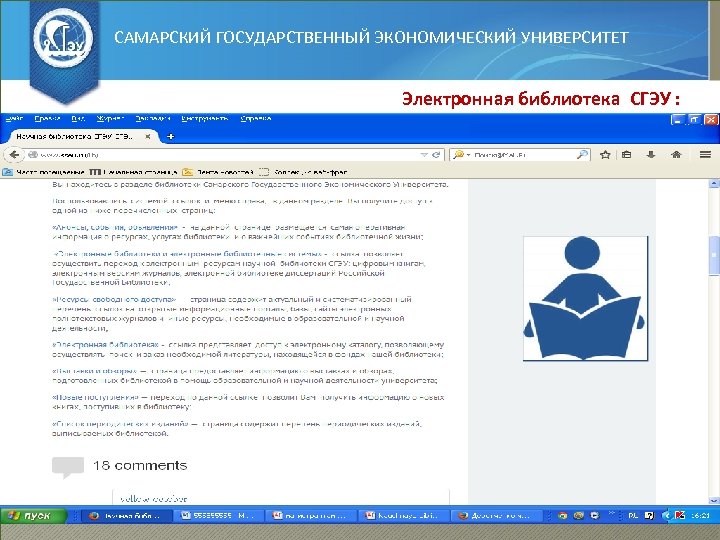
Task: Follow the «Электронная библиотека» link
Action: tap(106, 344)
